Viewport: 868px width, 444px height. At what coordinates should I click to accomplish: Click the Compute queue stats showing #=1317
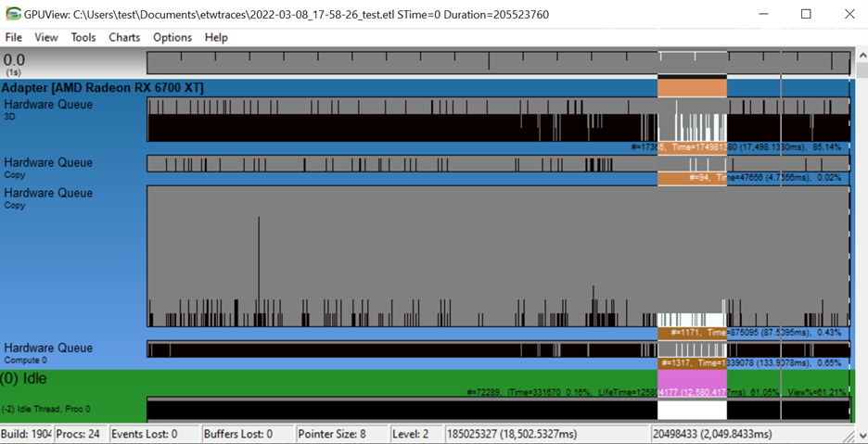coord(752,363)
